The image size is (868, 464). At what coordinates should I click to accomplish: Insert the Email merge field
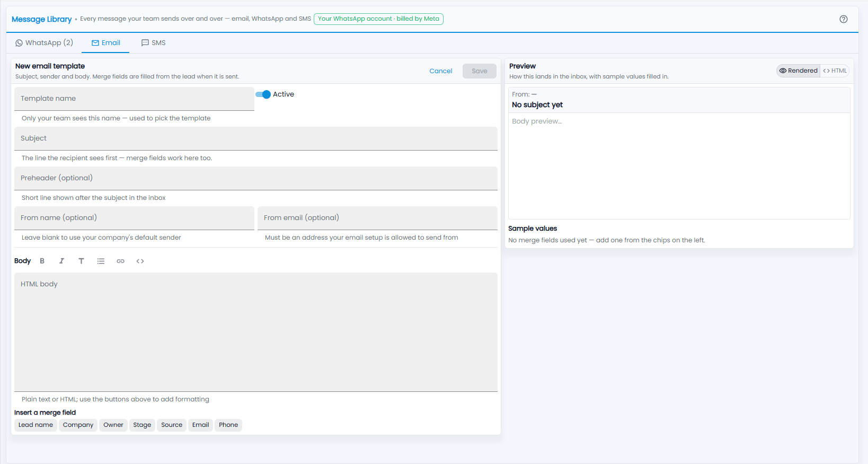pos(201,425)
